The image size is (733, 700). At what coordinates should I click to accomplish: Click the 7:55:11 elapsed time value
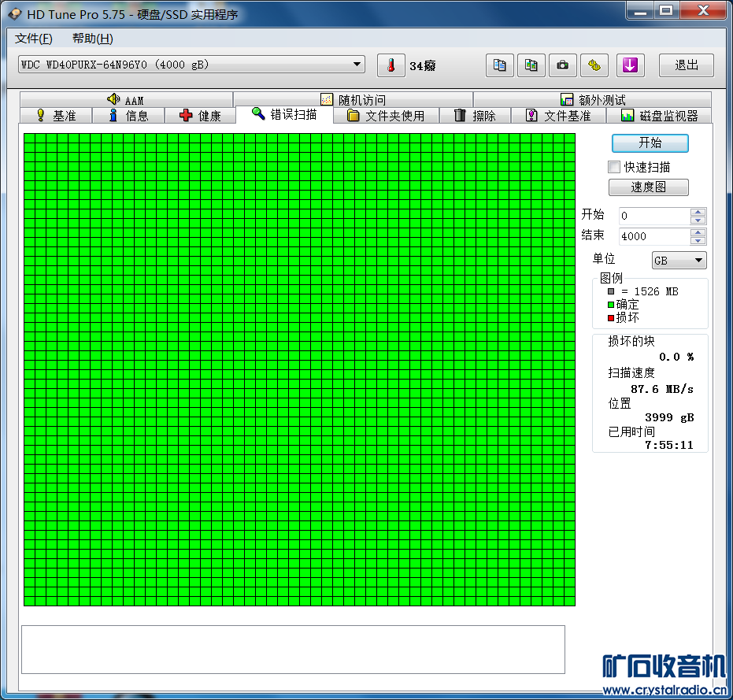[x=669, y=445]
